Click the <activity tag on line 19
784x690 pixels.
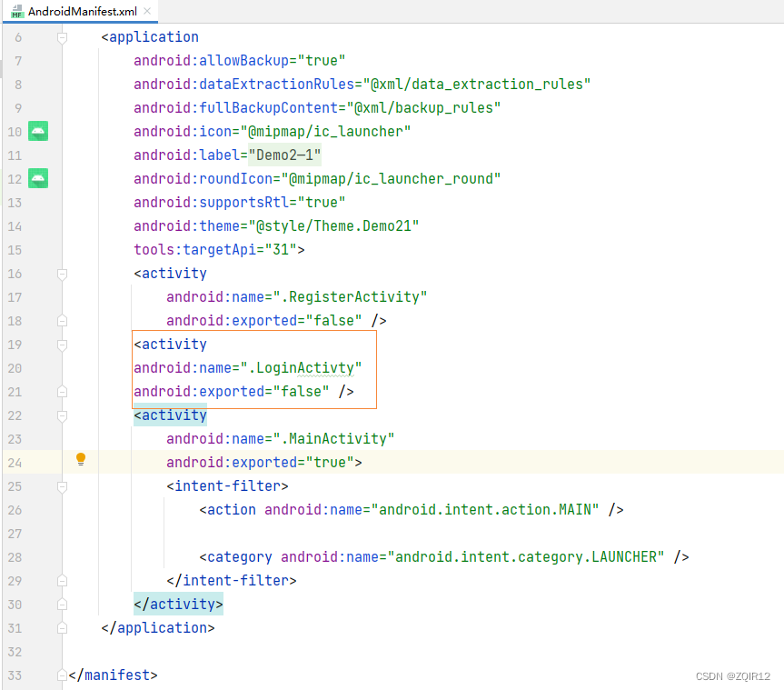(x=170, y=345)
